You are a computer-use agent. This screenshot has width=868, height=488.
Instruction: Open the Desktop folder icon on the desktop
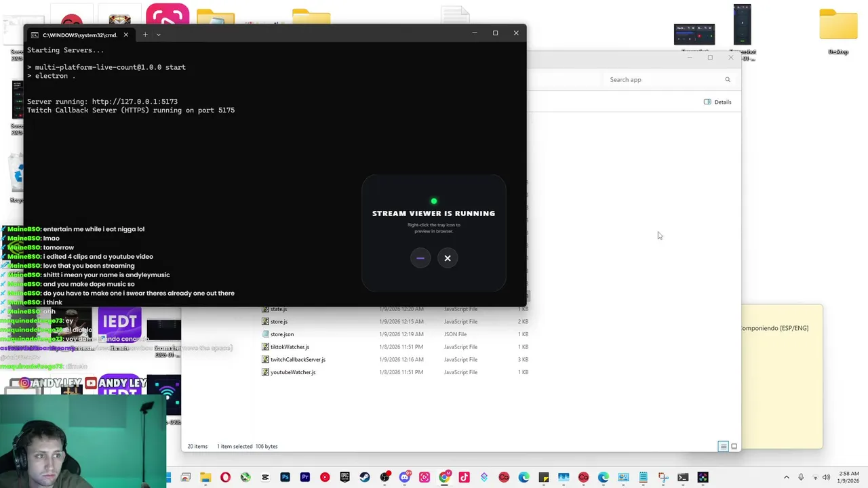[x=838, y=30]
